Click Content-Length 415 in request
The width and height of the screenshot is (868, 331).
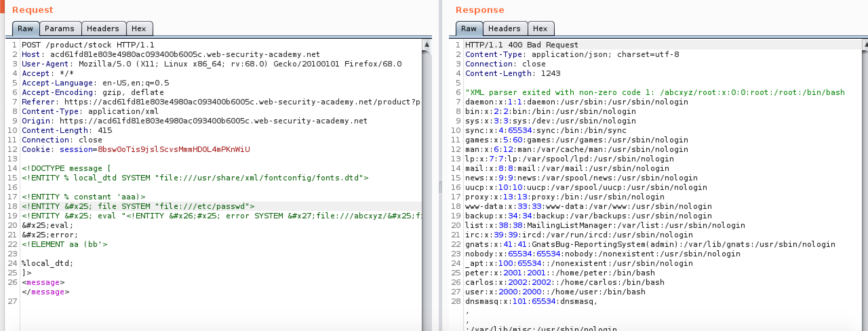[67, 130]
